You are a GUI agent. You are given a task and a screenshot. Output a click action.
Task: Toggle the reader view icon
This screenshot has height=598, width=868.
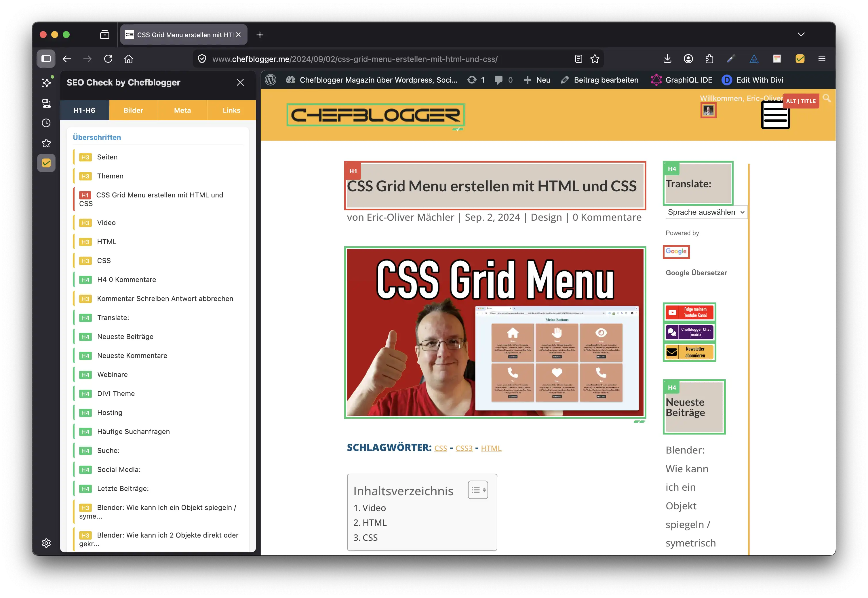578,59
